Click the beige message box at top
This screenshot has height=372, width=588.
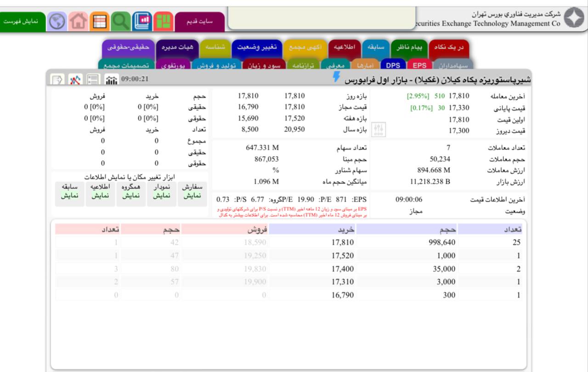(x=322, y=18)
